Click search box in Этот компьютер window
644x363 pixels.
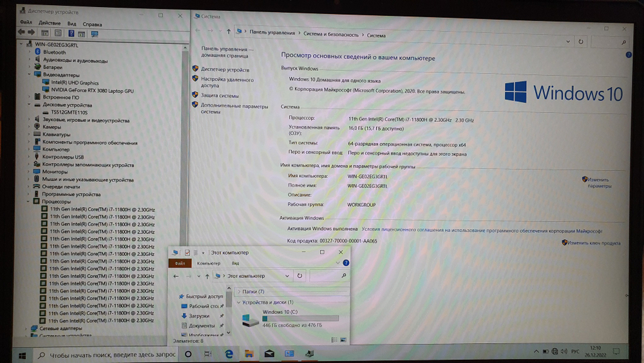click(328, 276)
